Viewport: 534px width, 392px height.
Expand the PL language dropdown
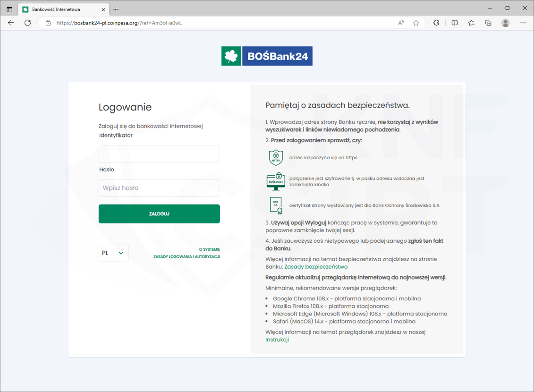114,253
